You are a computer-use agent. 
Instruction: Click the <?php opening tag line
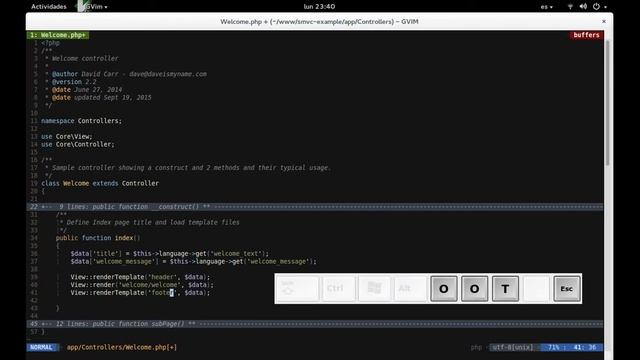coord(50,43)
